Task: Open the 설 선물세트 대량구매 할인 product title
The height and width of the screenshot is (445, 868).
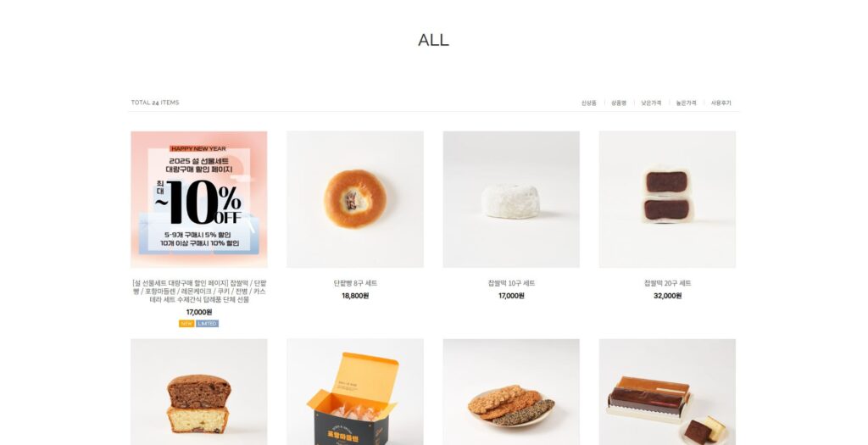Action: click(x=198, y=291)
